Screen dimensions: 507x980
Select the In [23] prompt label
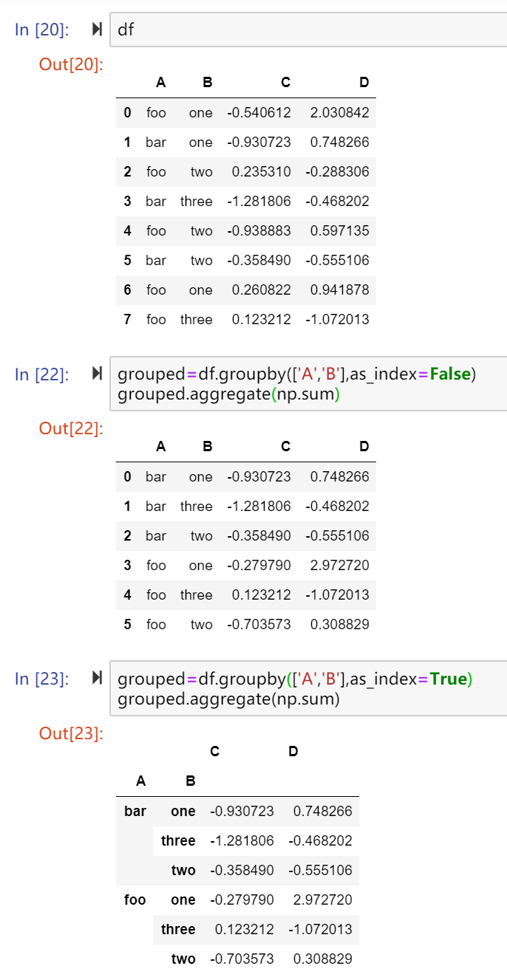41,679
